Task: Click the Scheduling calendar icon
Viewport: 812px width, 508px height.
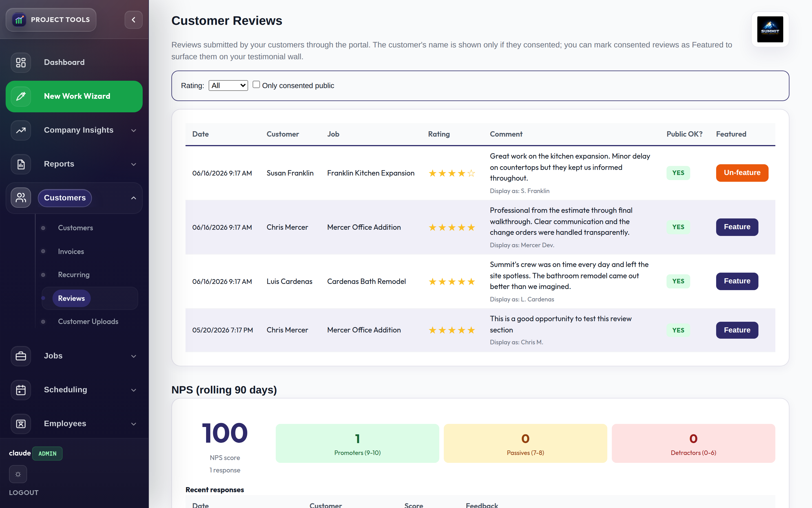Action: [21, 390]
